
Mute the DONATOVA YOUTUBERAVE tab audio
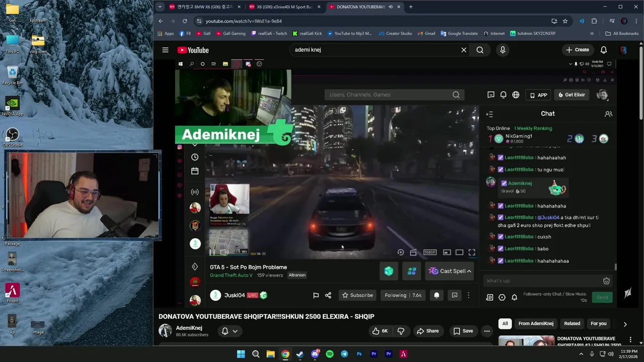[390, 7]
